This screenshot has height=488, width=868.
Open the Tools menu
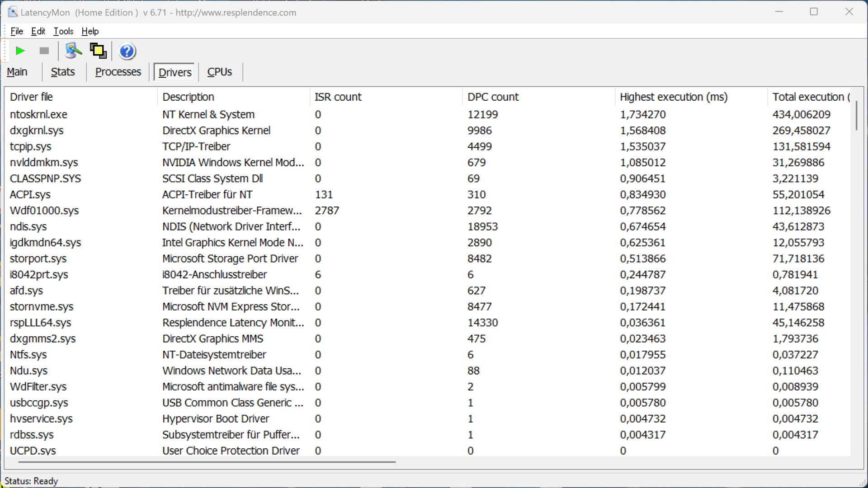(63, 31)
